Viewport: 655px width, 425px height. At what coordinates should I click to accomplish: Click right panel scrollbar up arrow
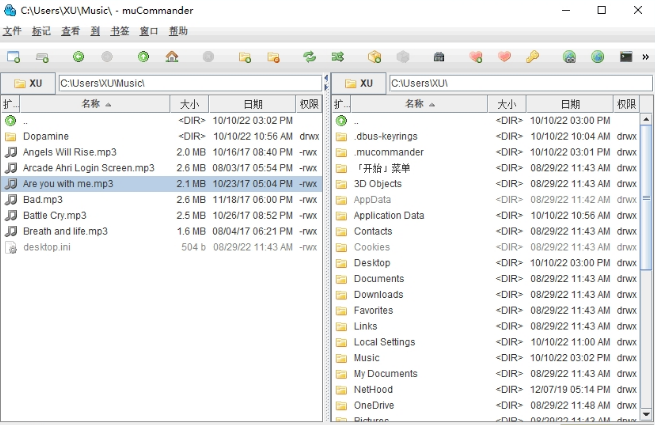click(x=646, y=120)
